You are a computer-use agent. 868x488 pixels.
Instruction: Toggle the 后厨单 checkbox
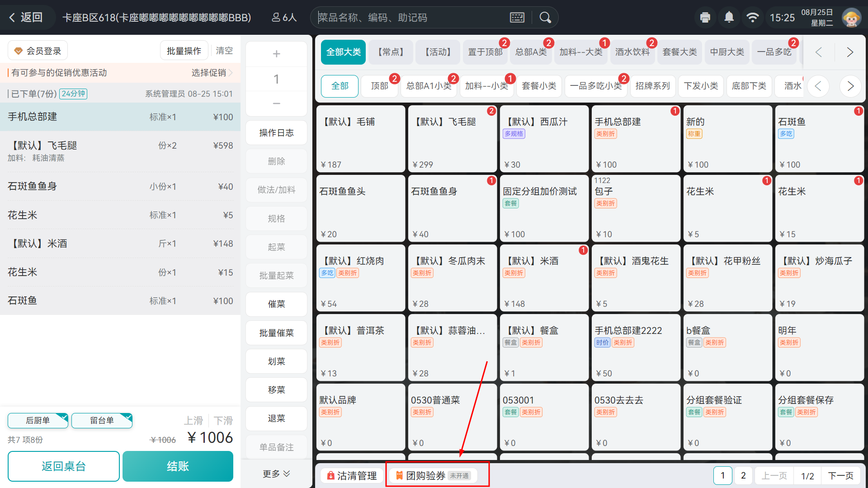[38, 420]
